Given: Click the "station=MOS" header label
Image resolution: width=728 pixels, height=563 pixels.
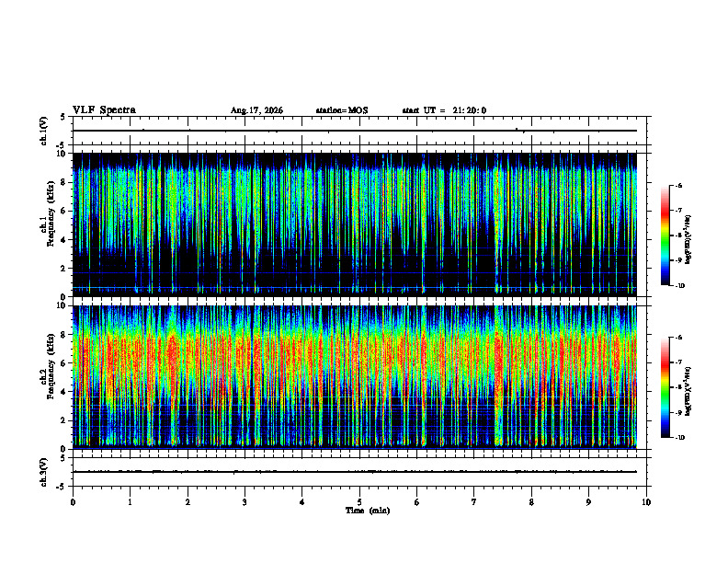Looking at the screenshot, I should click(342, 110).
